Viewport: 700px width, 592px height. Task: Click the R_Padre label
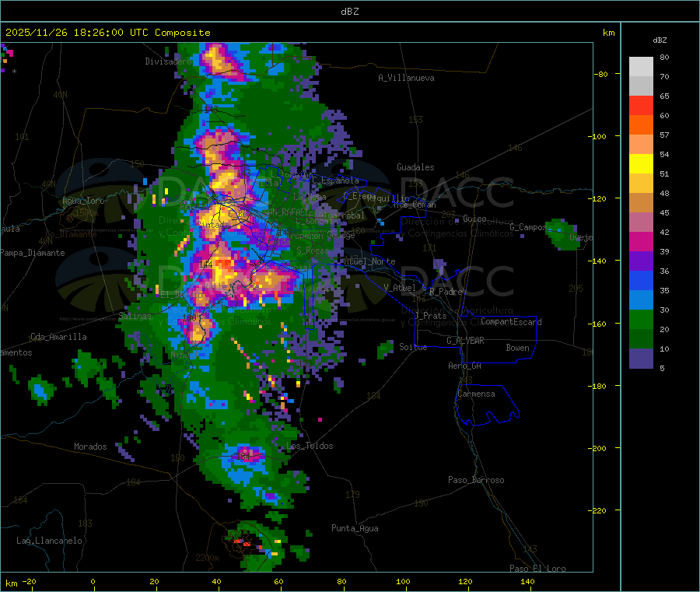(446, 292)
